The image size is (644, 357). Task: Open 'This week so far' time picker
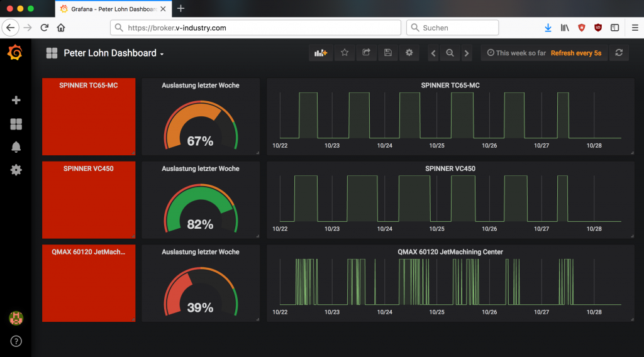pos(517,53)
